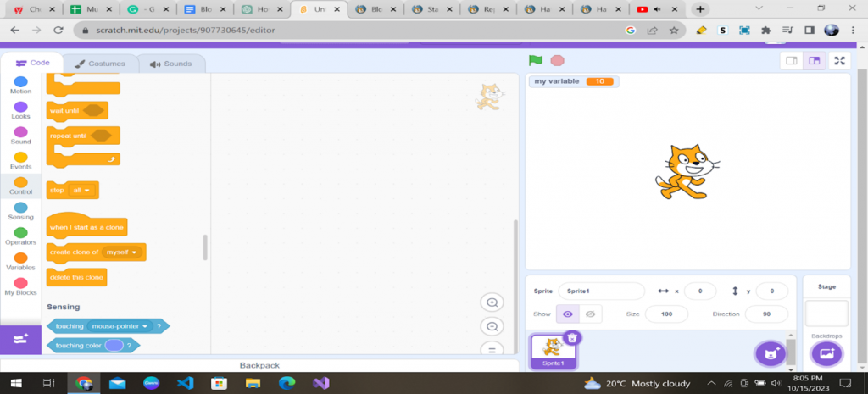The width and height of the screenshot is (868, 394).
Task: Click the sprite Direction input field
Action: (766, 314)
